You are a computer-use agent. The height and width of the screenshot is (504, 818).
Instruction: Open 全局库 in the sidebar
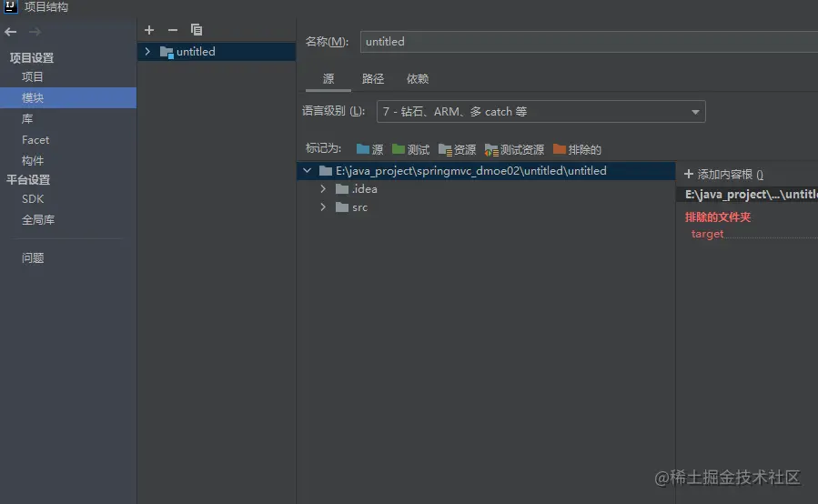(x=38, y=219)
